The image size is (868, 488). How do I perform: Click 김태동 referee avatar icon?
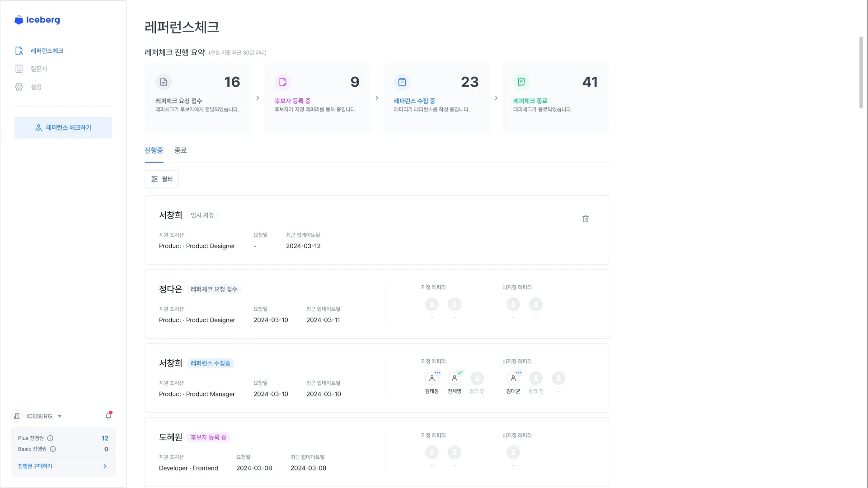coord(432,378)
